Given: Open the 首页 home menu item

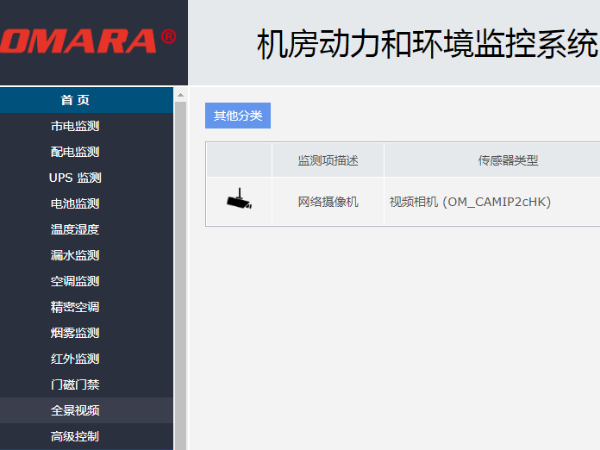Looking at the screenshot, I should pyautogui.click(x=75, y=100).
